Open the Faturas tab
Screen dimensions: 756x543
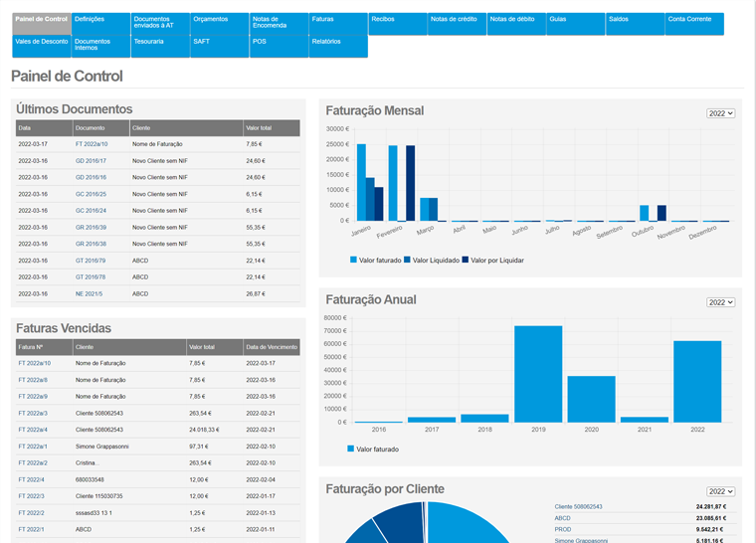(x=338, y=24)
